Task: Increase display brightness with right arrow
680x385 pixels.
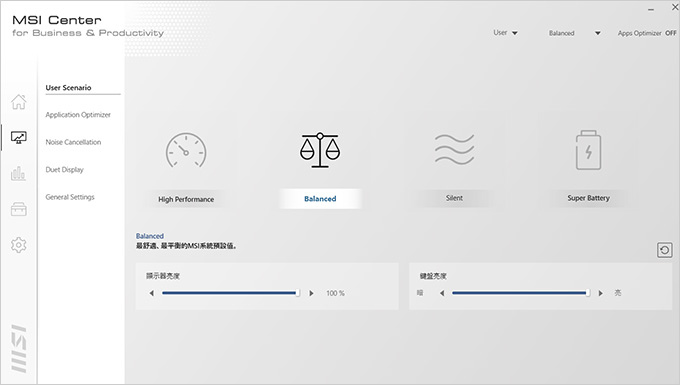Action: [311, 293]
